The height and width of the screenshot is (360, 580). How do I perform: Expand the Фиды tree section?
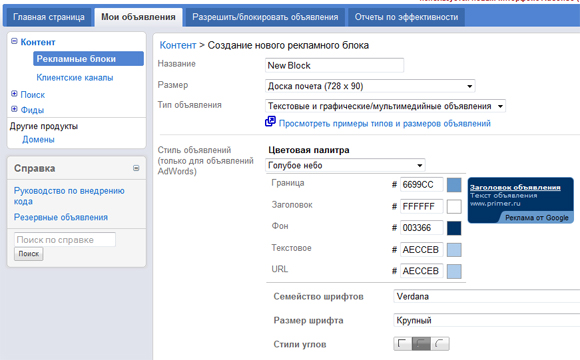pyautogui.click(x=14, y=109)
